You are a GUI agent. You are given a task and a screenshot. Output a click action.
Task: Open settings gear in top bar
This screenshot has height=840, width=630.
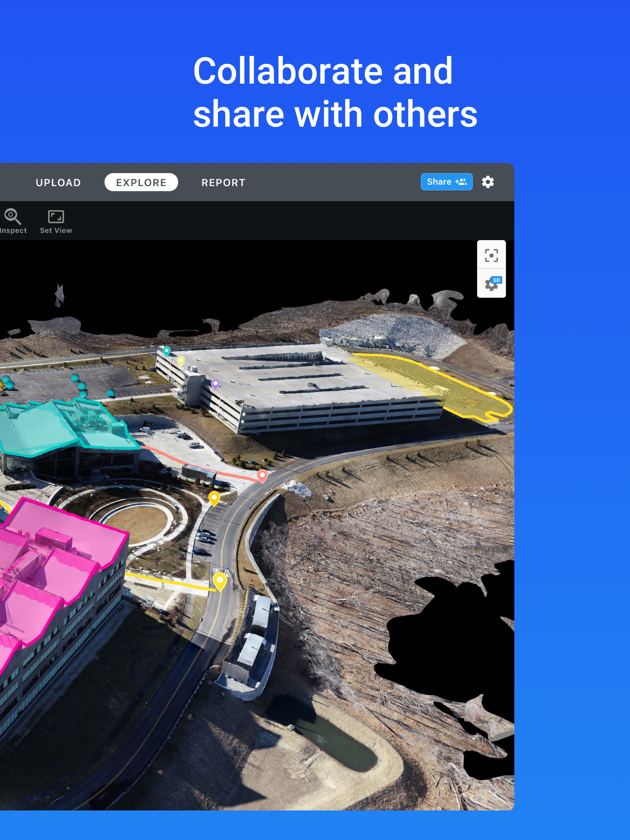488,182
